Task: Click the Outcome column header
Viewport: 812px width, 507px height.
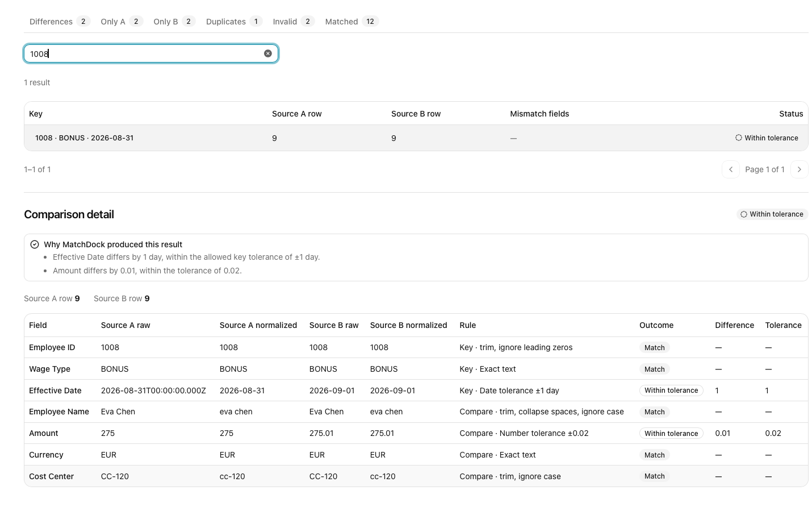Action: pyautogui.click(x=656, y=325)
